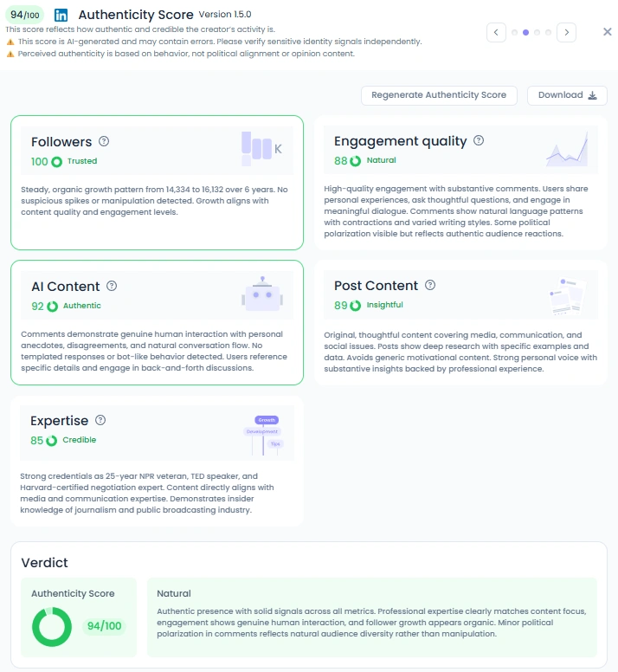Click the Post Content 89 score ring
618x672 pixels.
pos(356,305)
